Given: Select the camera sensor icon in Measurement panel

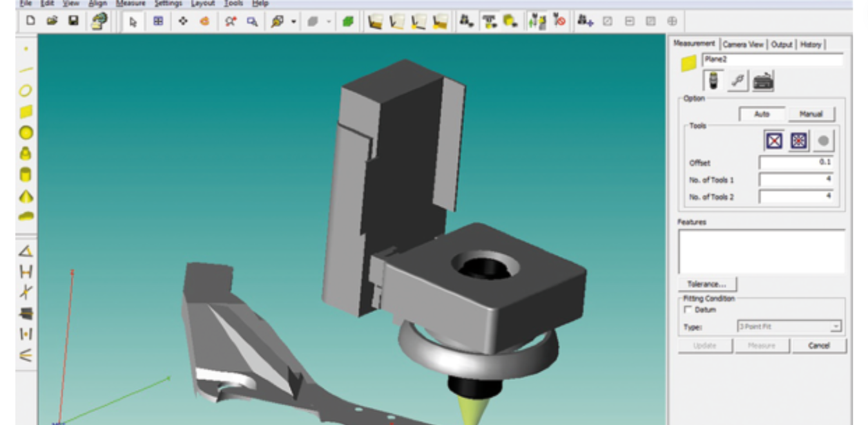Looking at the screenshot, I should 713,81.
